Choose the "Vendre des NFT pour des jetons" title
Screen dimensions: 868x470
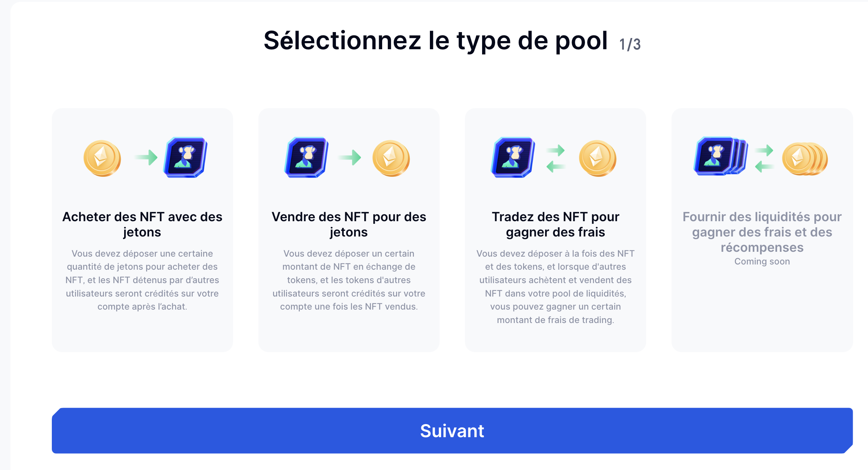tap(349, 224)
